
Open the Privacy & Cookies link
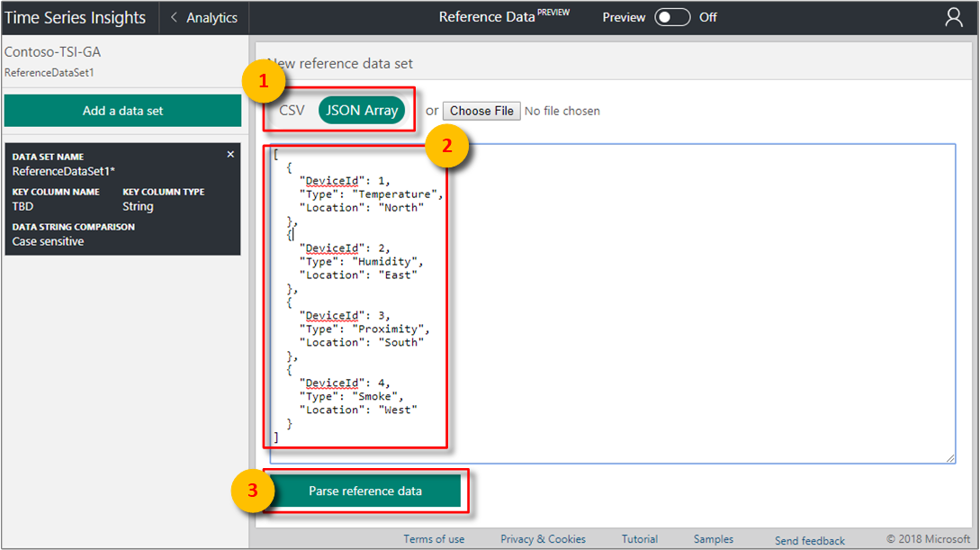(x=543, y=538)
